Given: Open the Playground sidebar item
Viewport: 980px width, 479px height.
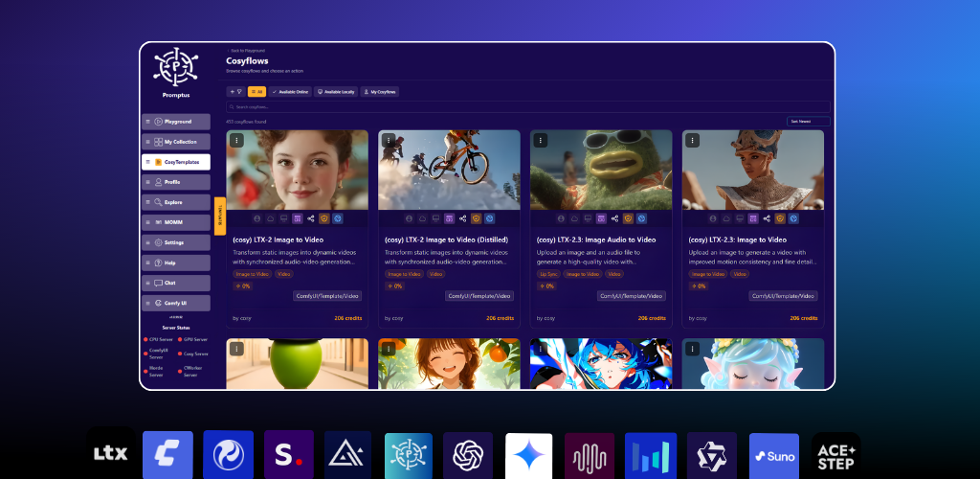Looking at the screenshot, I should click(176, 122).
